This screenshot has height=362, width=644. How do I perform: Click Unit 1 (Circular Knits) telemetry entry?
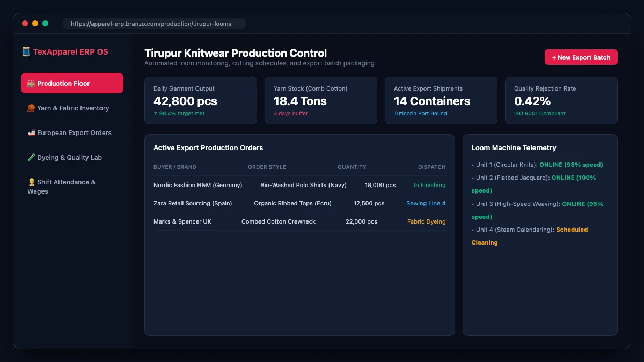click(537, 165)
